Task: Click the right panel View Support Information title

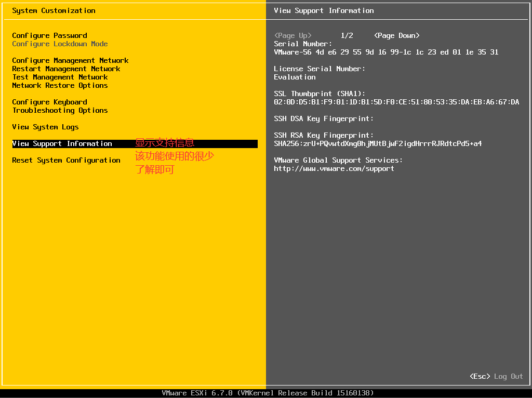Action: click(324, 11)
